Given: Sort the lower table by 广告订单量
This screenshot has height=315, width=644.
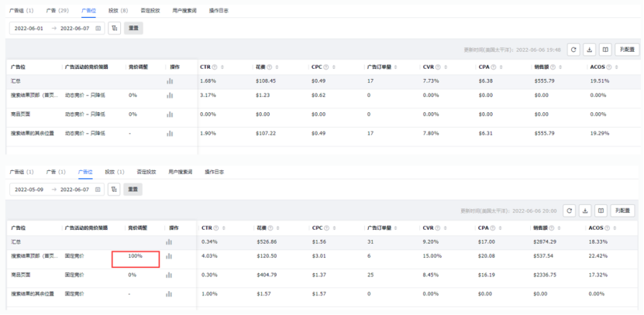Looking at the screenshot, I should pyautogui.click(x=395, y=228).
